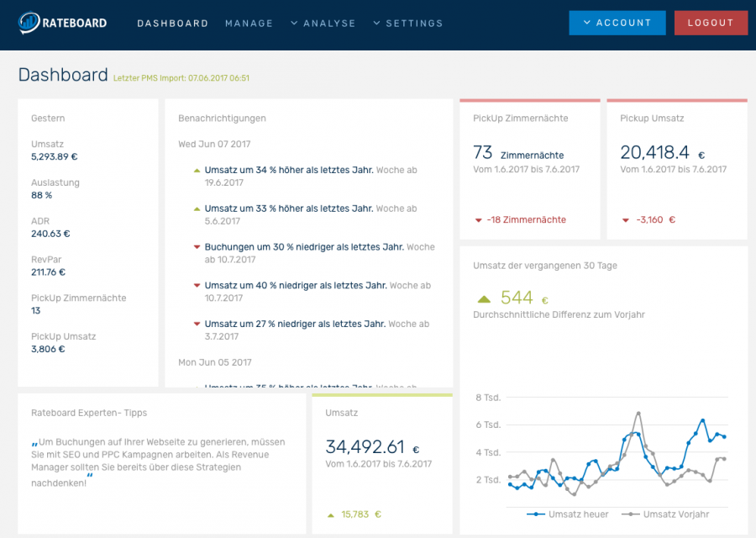The height and width of the screenshot is (538, 756).
Task: Click the 73 Zimmernächte pickup figure
Action: pos(518,153)
